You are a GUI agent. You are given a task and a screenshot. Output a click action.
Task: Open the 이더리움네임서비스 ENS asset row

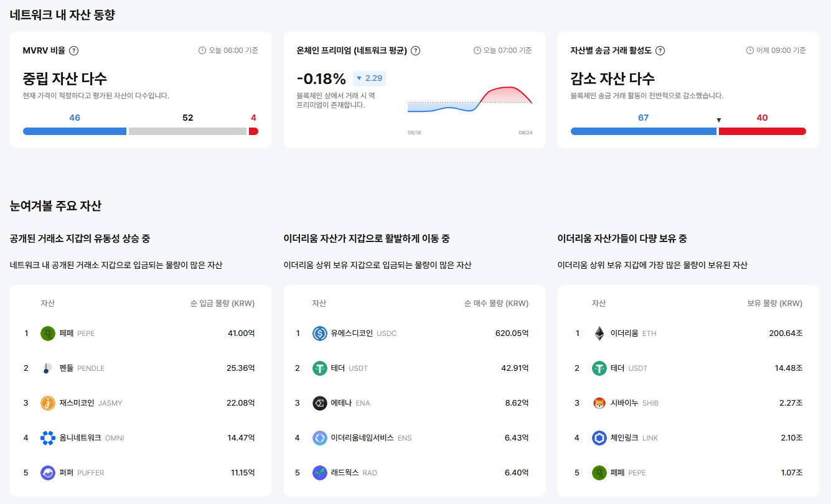[415, 438]
